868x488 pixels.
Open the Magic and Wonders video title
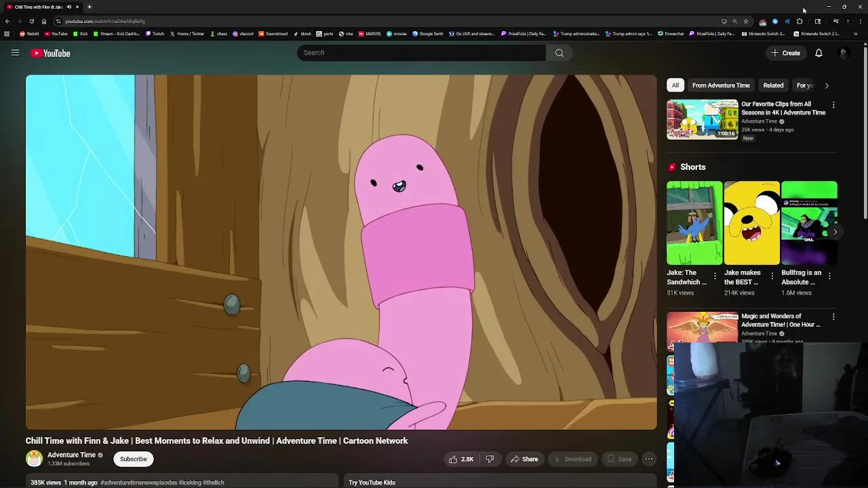(x=781, y=320)
